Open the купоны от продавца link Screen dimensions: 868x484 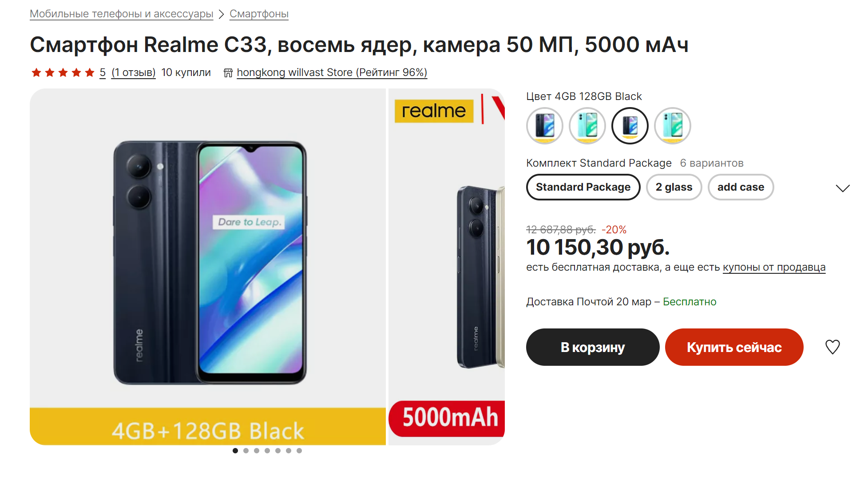click(774, 267)
